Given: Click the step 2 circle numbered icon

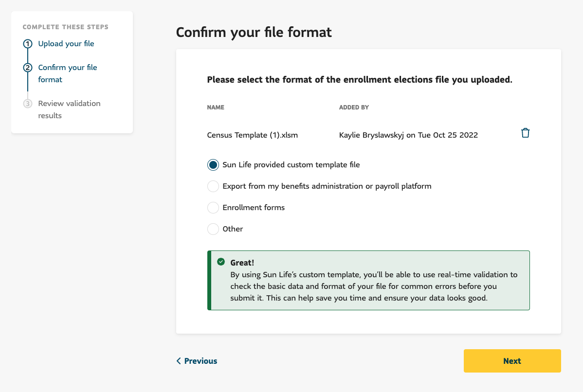Looking at the screenshot, I should tap(28, 67).
